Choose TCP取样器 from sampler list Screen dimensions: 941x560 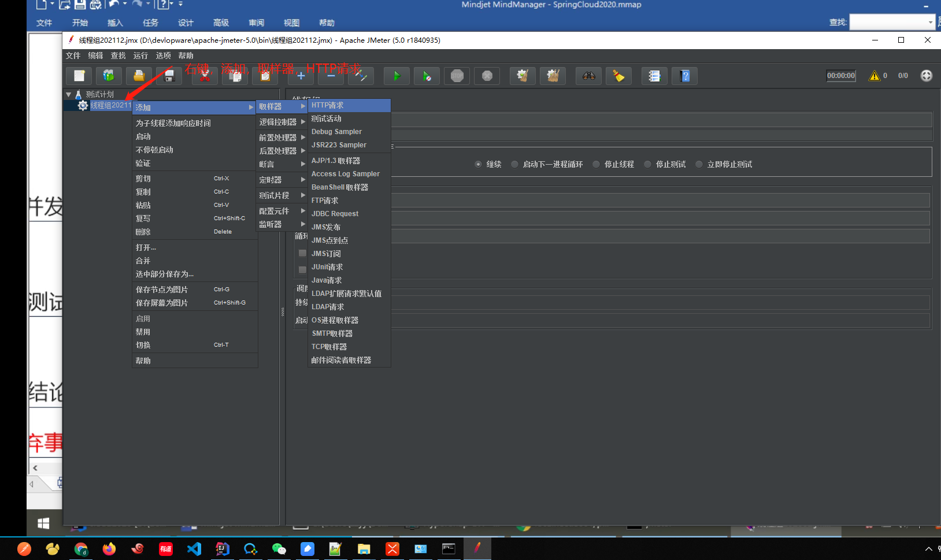(x=350, y=347)
